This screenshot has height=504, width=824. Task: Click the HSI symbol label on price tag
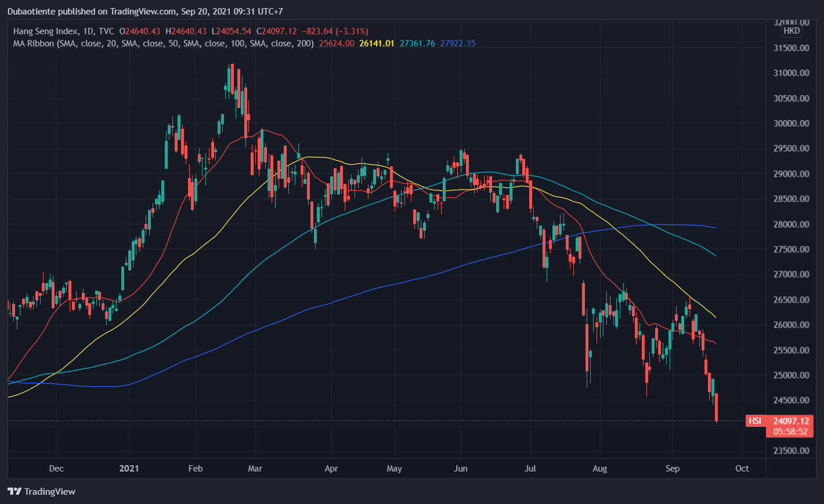(x=755, y=421)
